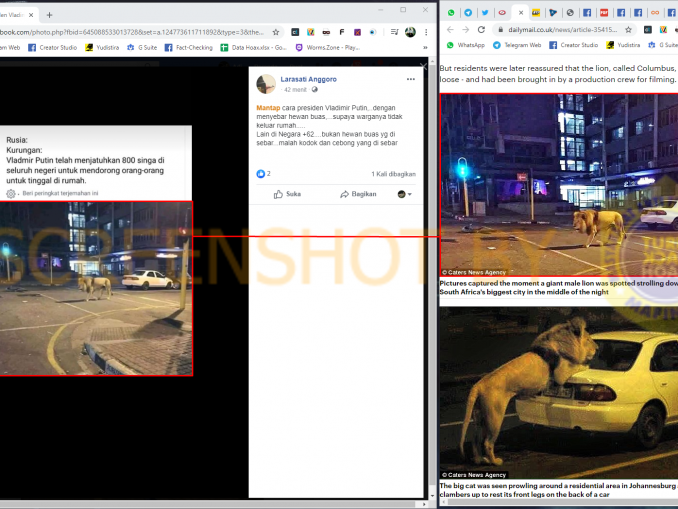Bookmark the Facebook page with star icon
The width and height of the screenshot is (678, 509).
[275, 32]
